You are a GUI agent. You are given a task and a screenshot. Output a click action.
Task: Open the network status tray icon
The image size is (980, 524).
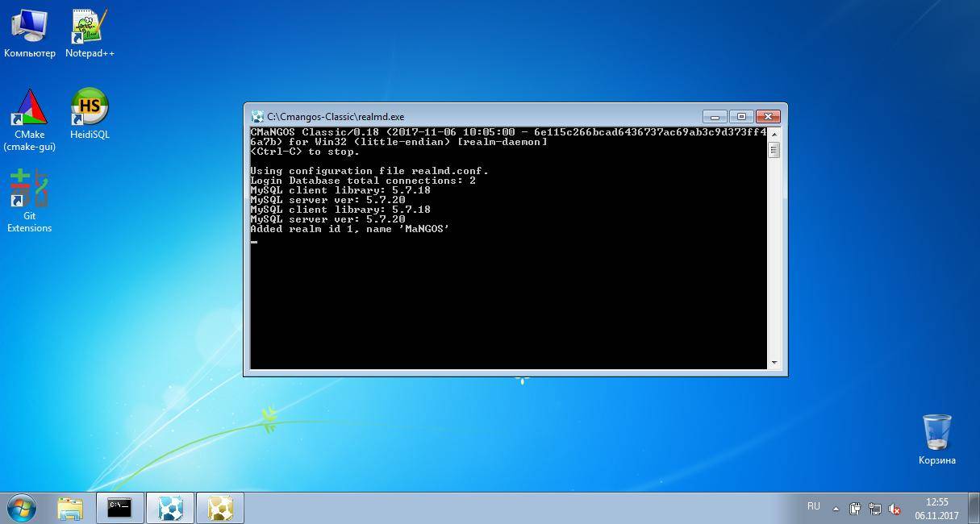click(874, 509)
